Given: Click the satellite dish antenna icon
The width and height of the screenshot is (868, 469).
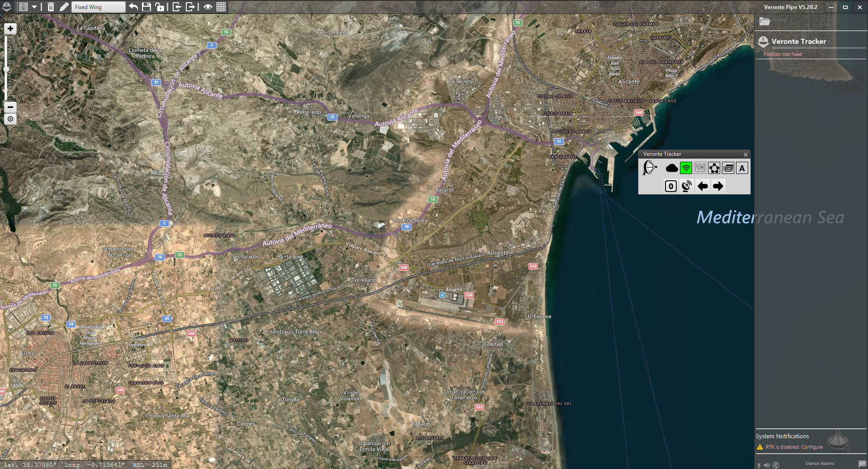Looking at the screenshot, I should (650, 168).
